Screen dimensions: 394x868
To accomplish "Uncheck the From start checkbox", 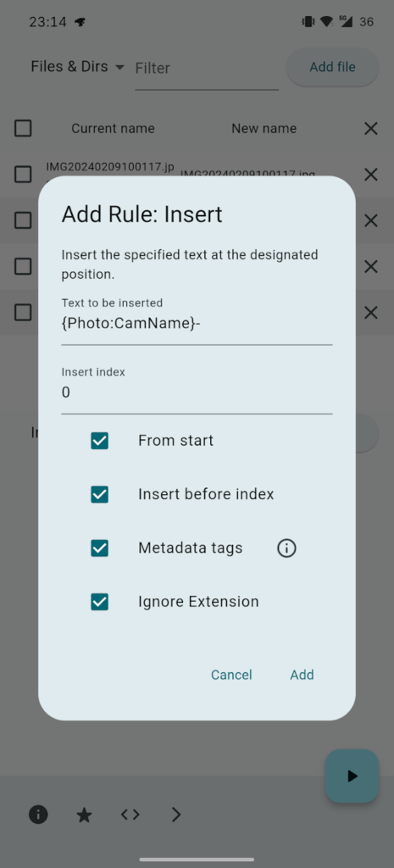I will tap(100, 441).
